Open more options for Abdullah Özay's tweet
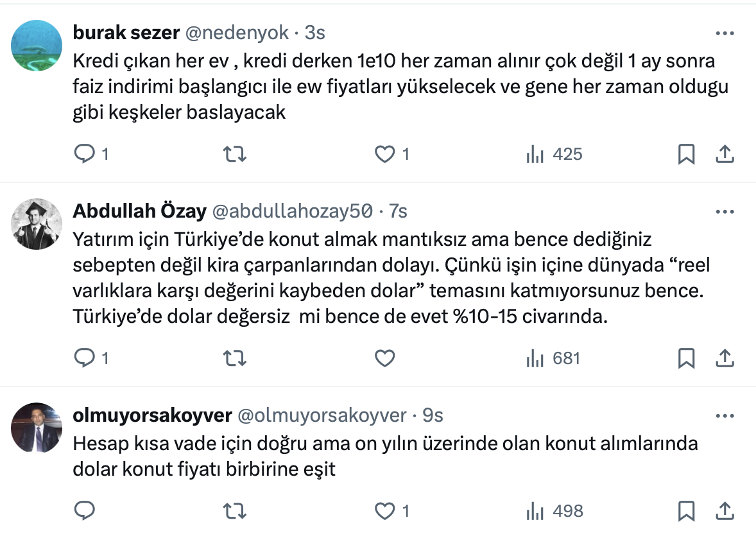Viewport: 756px width, 538px height. pos(725,212)
